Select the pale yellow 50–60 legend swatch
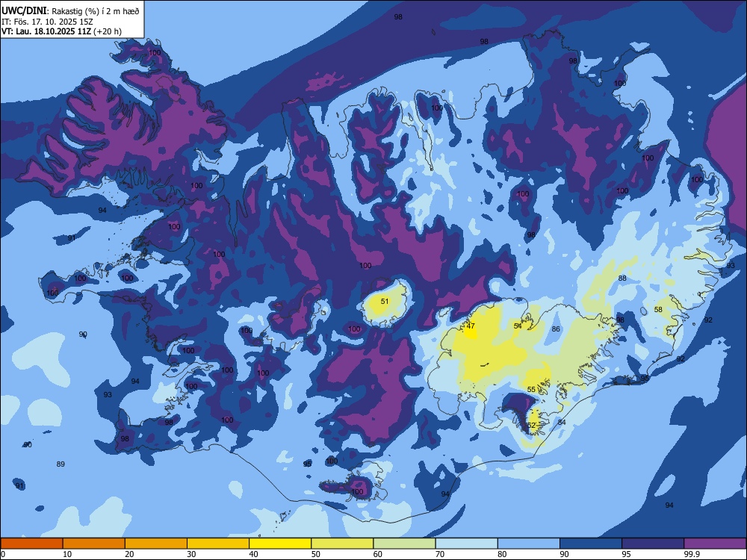Viewport: 747px width, 560px height. [x=342, y=544]
